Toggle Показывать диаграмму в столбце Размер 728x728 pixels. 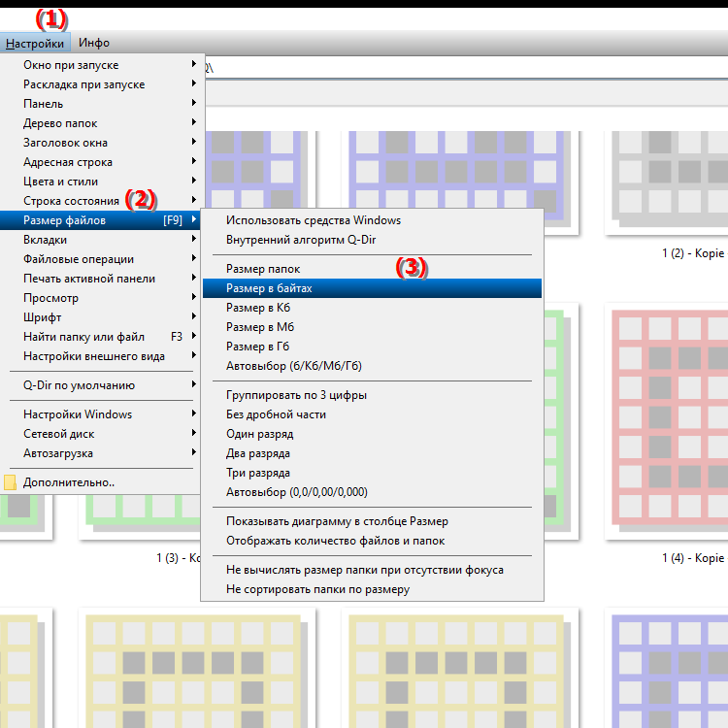(x=373, y=522)
